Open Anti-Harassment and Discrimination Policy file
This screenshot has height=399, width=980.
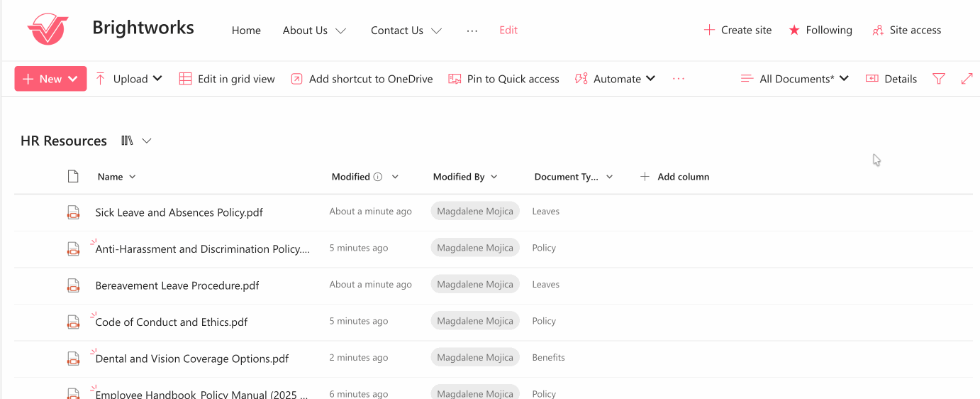click(x=203, y=249)
